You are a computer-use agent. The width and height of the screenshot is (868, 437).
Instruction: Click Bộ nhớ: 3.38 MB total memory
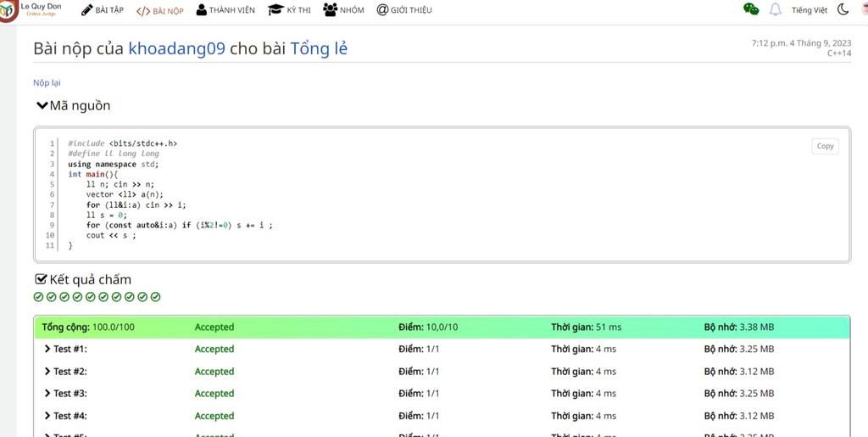[739, 327]
